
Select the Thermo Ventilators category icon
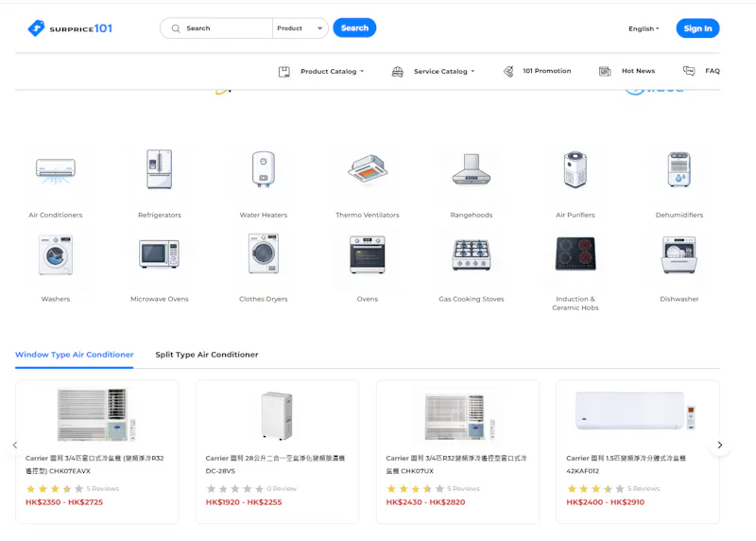(368, 169)
